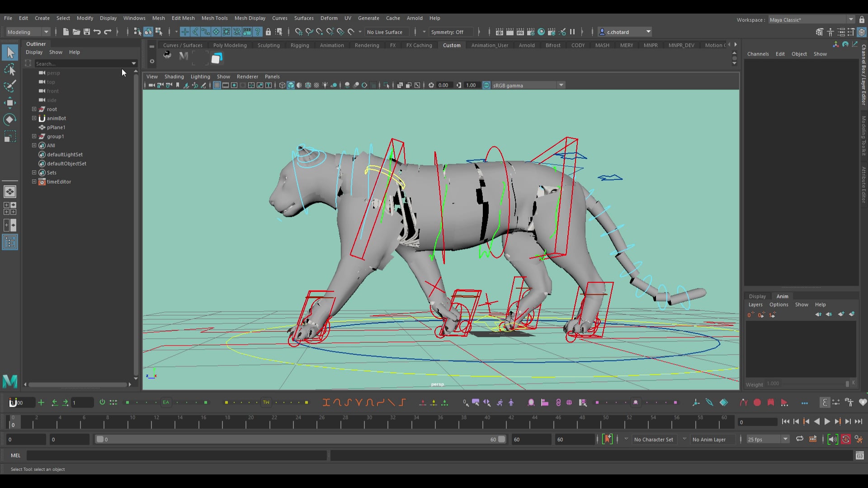Open the viewport Shading menu
The width and height of the screenshot is (868, 488).
click(x=174, y=76)
